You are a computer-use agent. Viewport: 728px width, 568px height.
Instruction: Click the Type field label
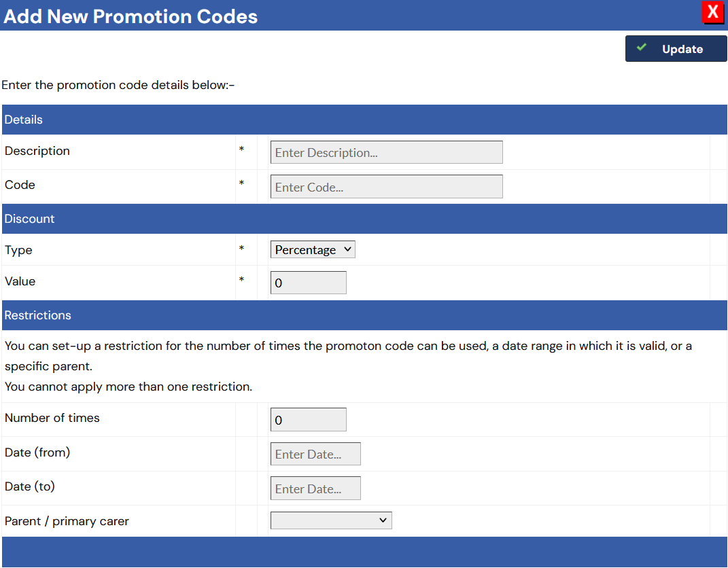[x=18, y=250]
